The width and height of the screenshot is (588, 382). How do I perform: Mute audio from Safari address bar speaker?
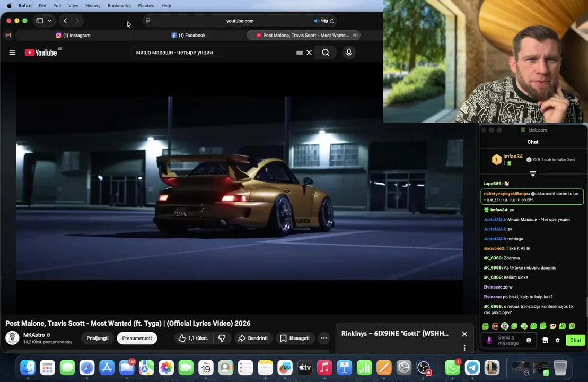(316, 21)
